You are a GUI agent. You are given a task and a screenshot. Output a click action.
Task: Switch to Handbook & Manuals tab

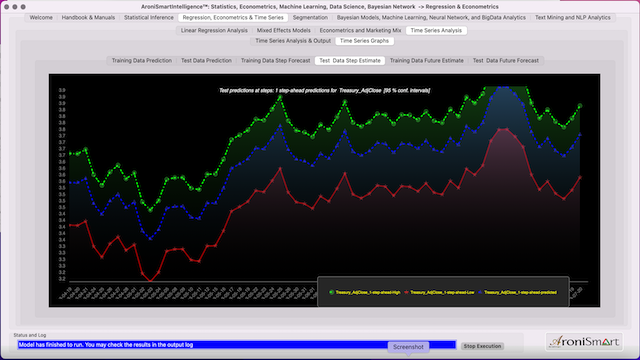[88, 18]
